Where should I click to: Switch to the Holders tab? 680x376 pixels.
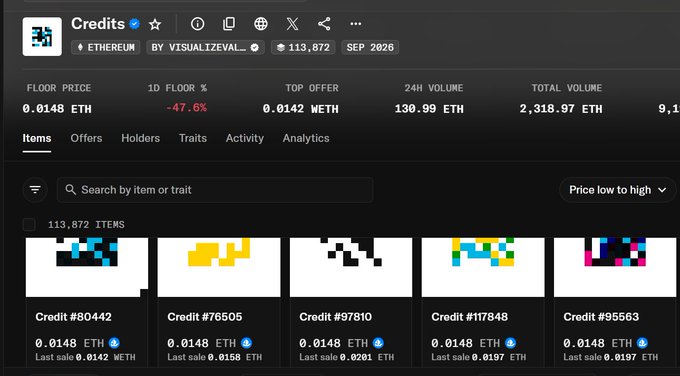coord(141,138)
